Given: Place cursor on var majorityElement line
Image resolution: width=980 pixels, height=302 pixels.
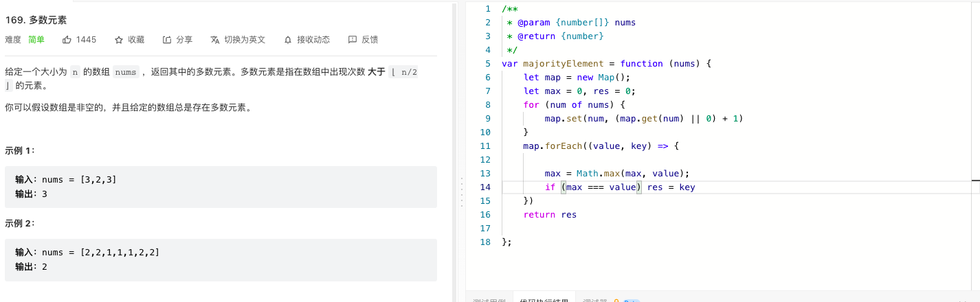Looking at the screenshot, I should click(606, 63).
